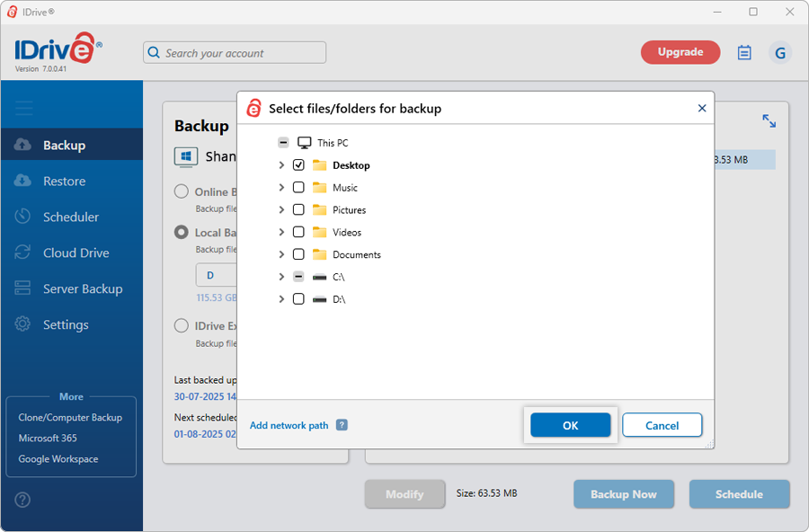This screenshot has height=532, width=809.
Task: Toggle the This PC root checkbox
Action: (x=283, y=142)
